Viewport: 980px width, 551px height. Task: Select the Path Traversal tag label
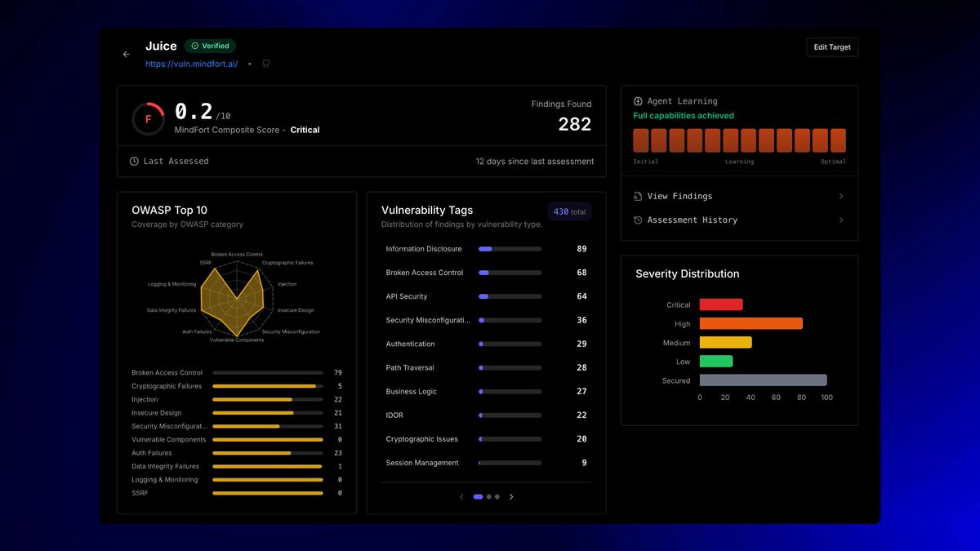[x=410, y=367]
